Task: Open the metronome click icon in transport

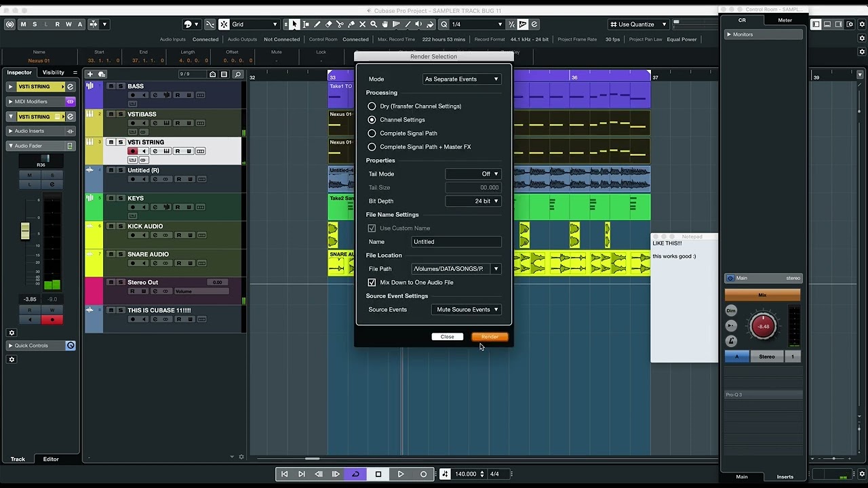Action: point(445,474)
